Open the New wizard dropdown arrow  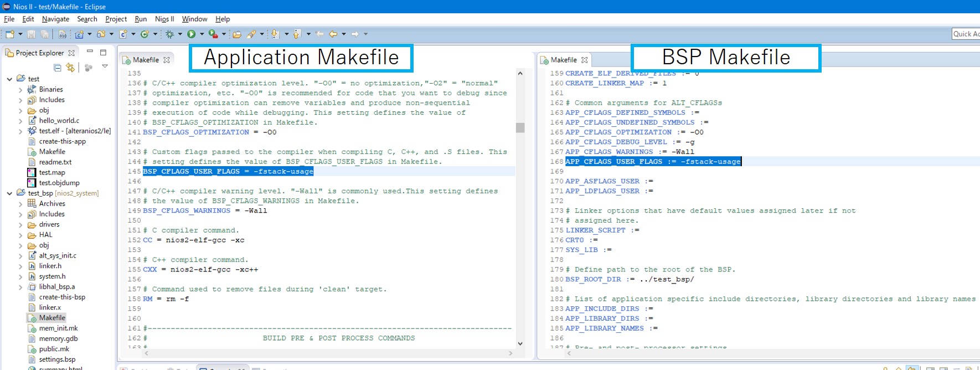tap(20, 34)
